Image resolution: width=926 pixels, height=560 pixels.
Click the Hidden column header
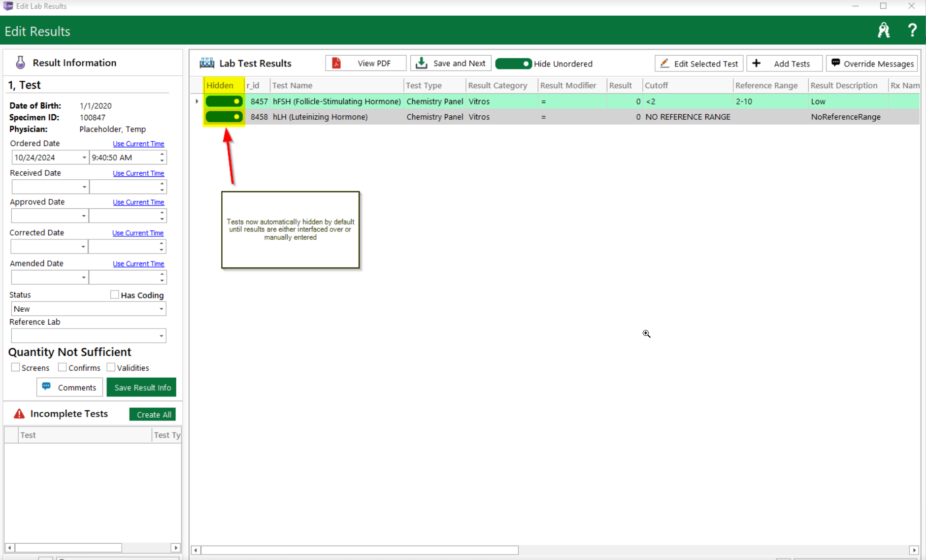pos(224,85)
